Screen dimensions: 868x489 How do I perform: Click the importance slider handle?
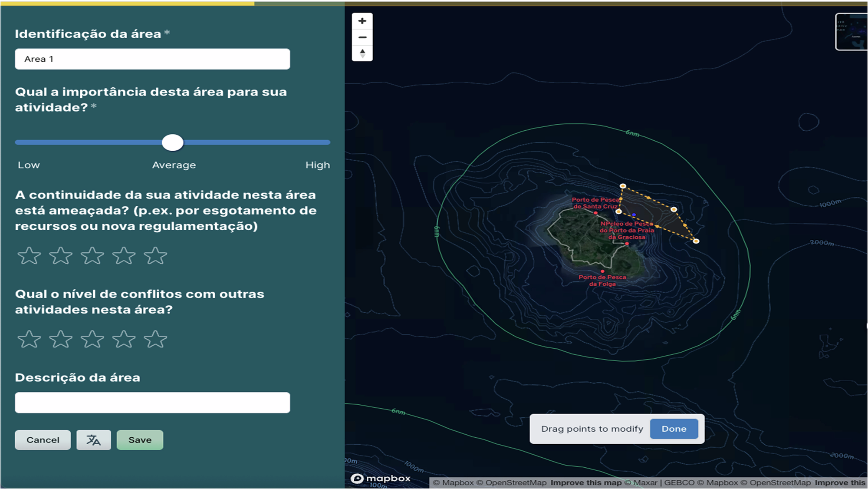tap(173, 142)
